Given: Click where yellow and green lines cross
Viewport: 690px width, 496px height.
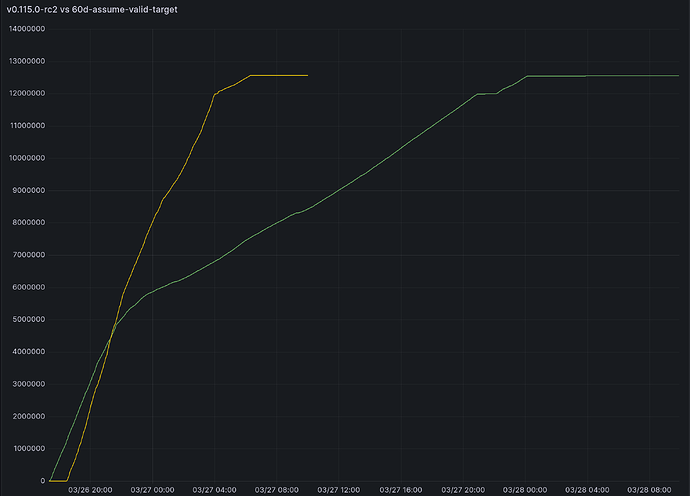Looking at the screenshot, I should 113,333.
